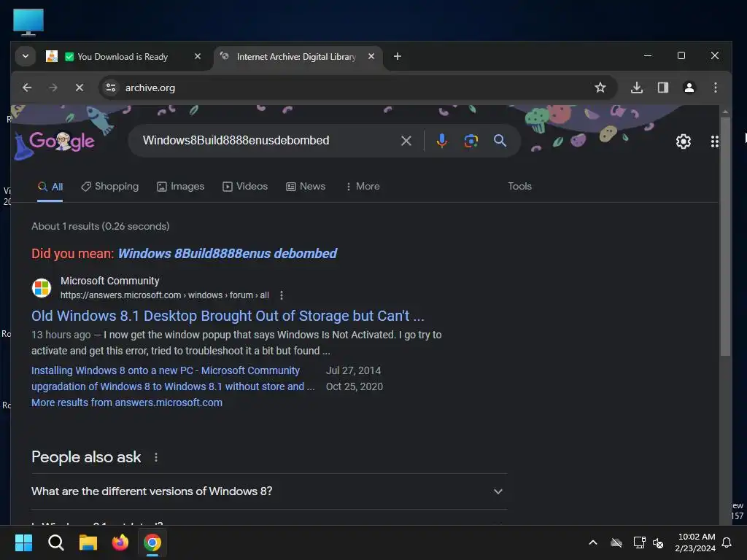Expand 'What are the different versions of Windows 8?'
Viewport: 747px width, 560px height.
click(269, 491)
